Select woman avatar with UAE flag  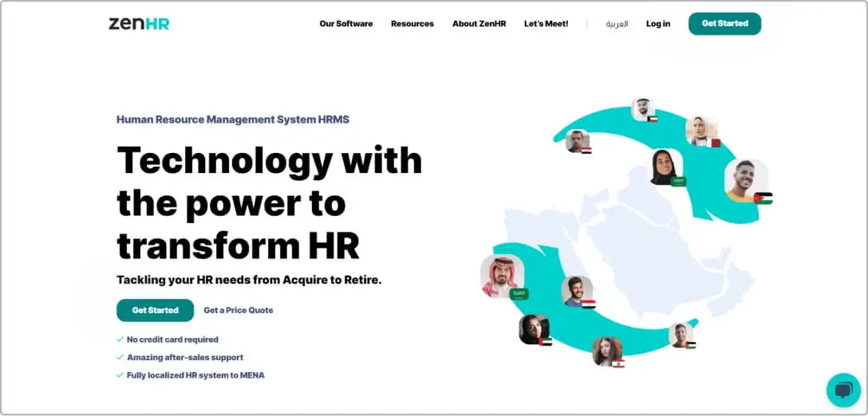(x=533, y=328)
